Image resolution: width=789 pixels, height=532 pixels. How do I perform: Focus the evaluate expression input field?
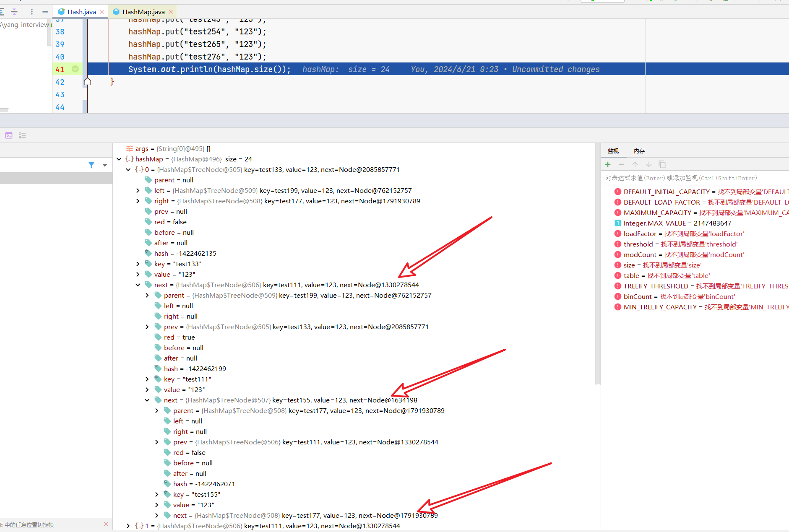click(x=696, y=178)
